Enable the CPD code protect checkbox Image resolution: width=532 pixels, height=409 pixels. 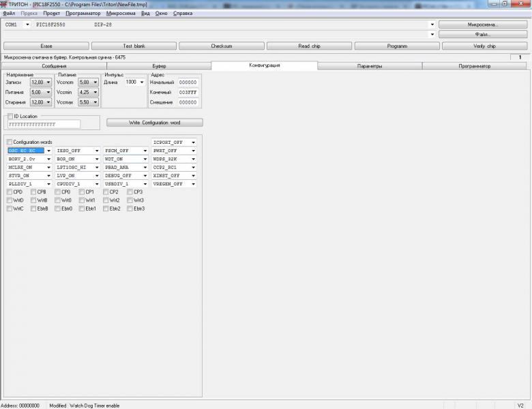(x=10, y=192)
